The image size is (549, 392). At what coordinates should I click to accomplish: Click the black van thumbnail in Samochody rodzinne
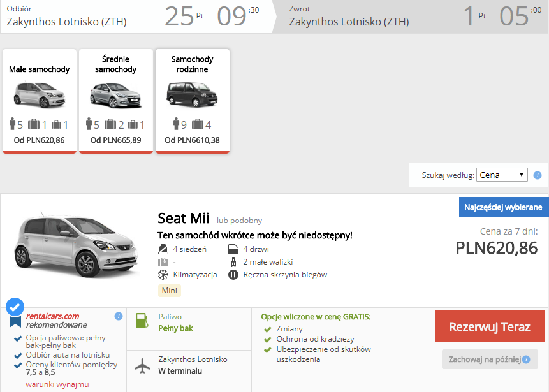pos(191,94)
